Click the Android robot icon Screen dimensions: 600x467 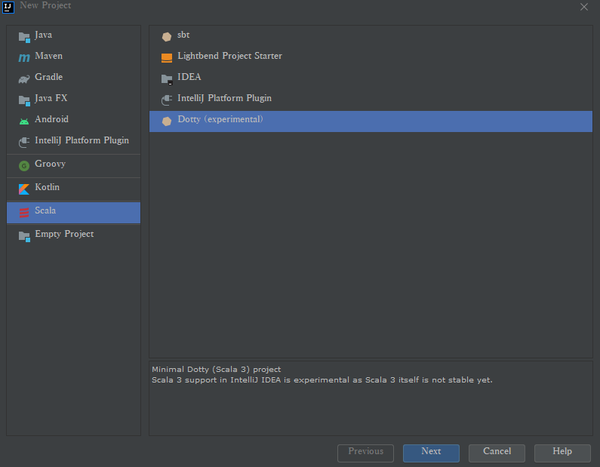pos(24,121)
